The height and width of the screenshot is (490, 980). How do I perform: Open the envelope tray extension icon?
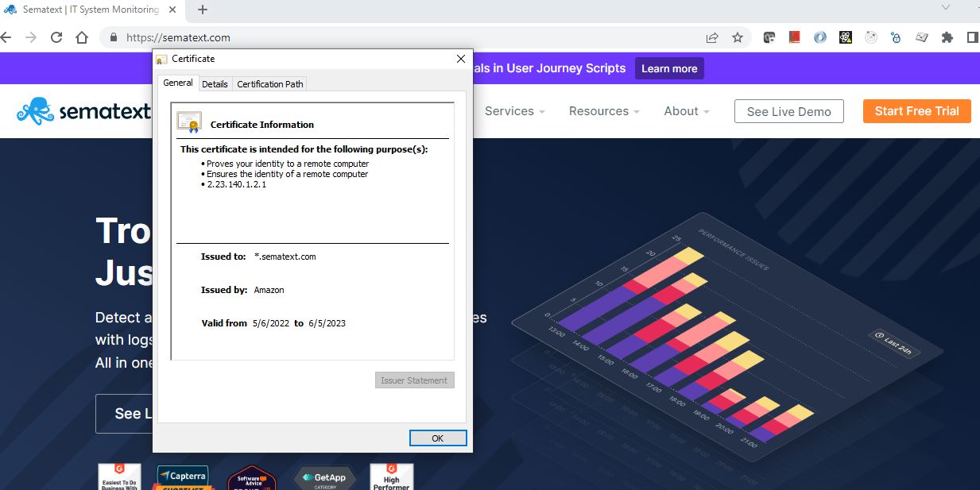click(x=921, y=37)
